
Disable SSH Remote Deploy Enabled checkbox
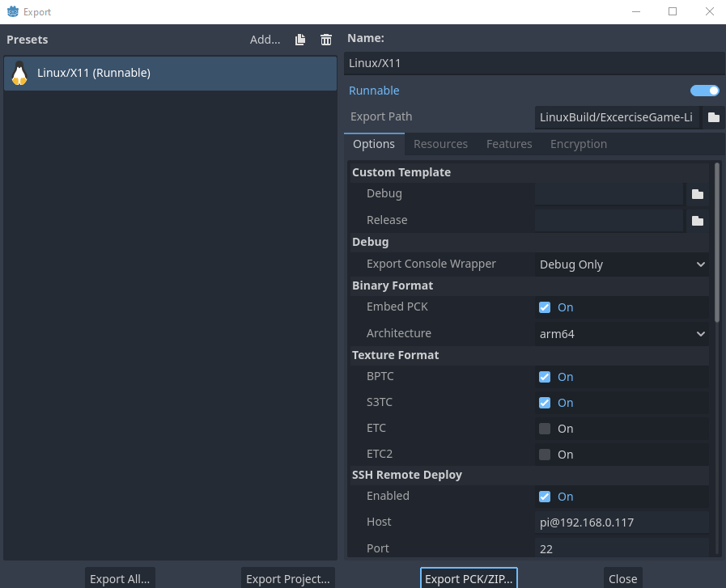[545, 497]
